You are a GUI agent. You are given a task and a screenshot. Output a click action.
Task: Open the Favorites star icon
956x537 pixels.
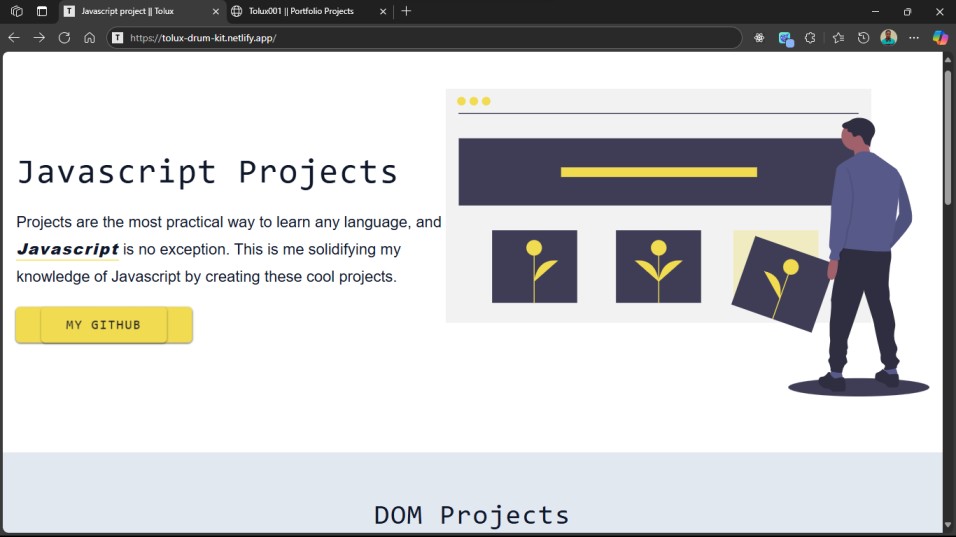pyautogui.click(x=838, y=38)
